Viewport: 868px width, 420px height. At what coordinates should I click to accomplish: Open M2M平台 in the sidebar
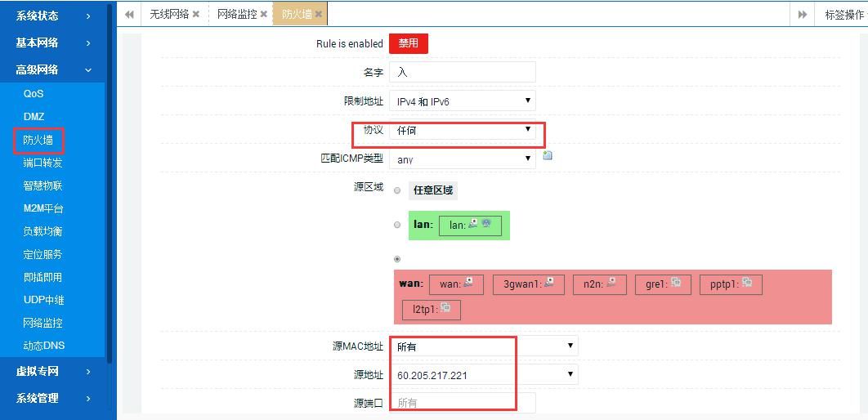click(43, 208)
